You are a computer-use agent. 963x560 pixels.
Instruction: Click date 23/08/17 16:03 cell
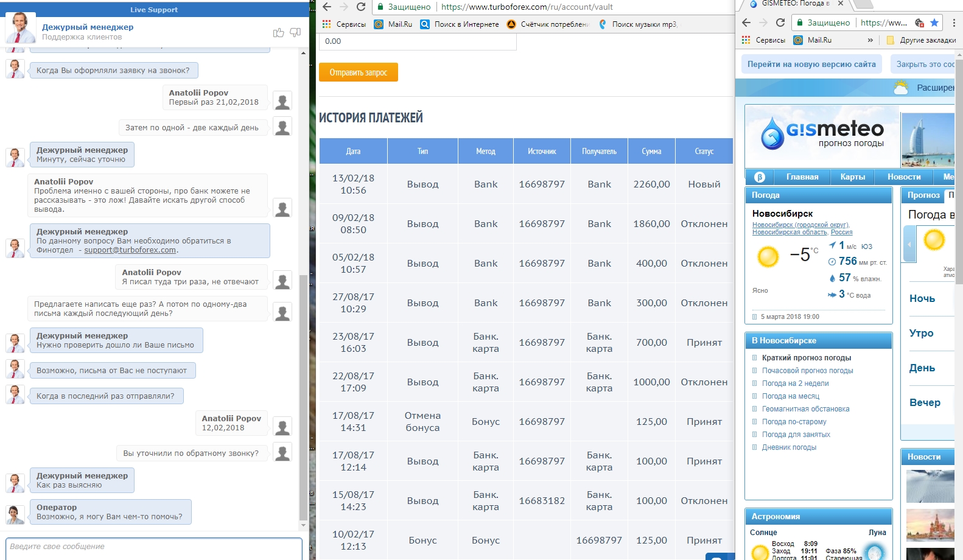point(353,343)
